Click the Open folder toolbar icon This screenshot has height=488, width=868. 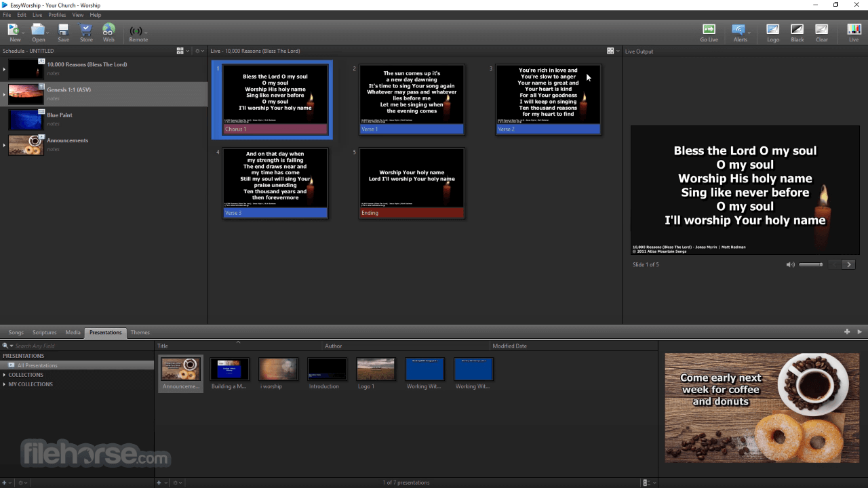[x=38, y=30]
